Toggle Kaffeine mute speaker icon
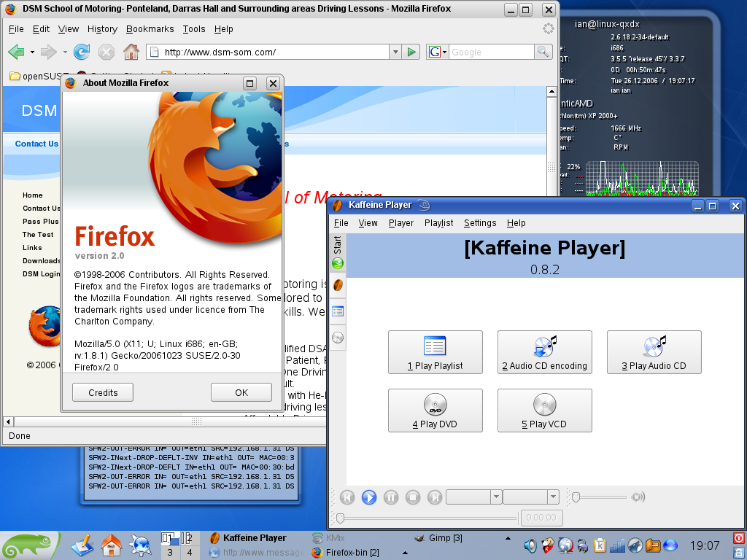This screenshot has width=747, height=560. click(638, 497)
